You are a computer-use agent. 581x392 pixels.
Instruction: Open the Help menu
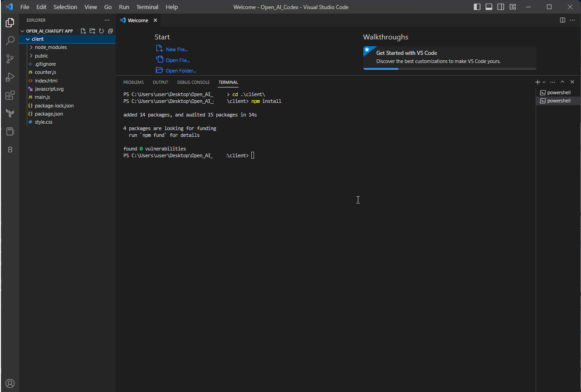pyautogui.click(x=171, y=7)
